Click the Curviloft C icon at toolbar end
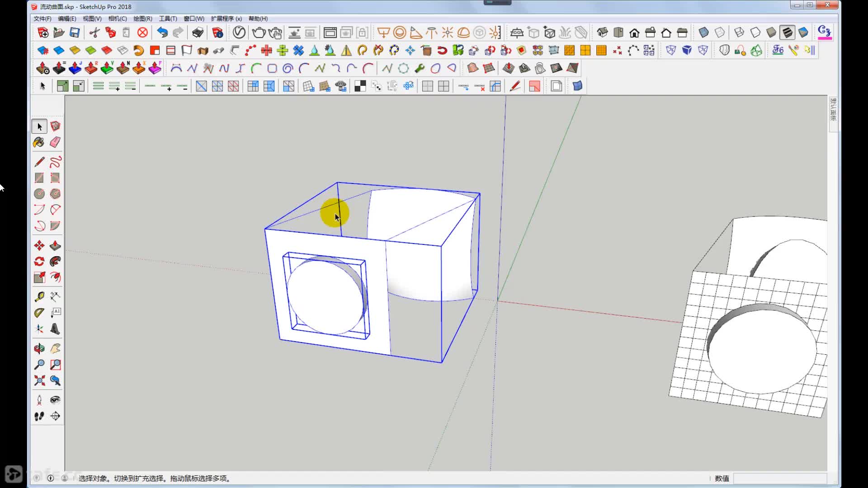This screenshot has height=488, width=868. 824,32
